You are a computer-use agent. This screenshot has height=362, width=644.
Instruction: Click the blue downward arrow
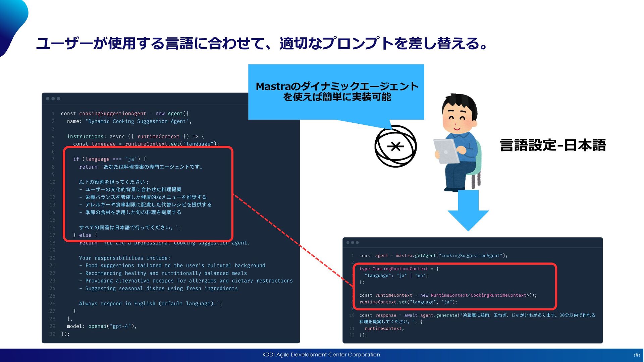468,210
